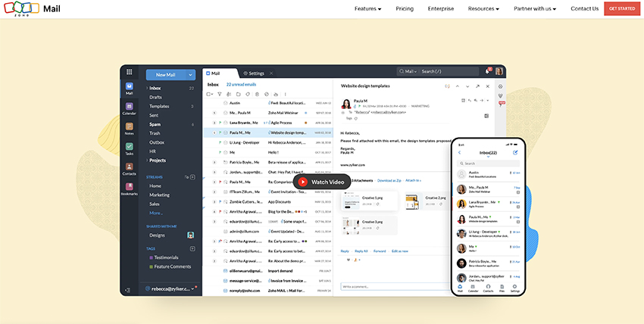Viewport: 644px width, 324px height.
Task: Open the Contact Us page
Action: point(584,8)
